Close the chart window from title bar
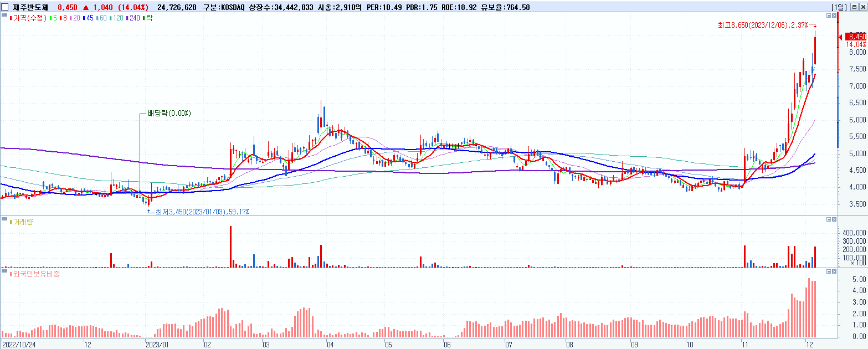Screen dimensions: 868x349 862,7
